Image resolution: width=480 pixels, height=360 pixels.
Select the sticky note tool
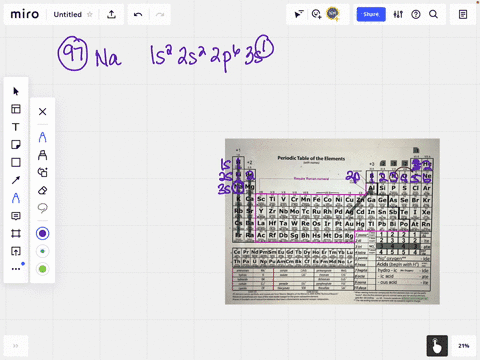(16, 145)
